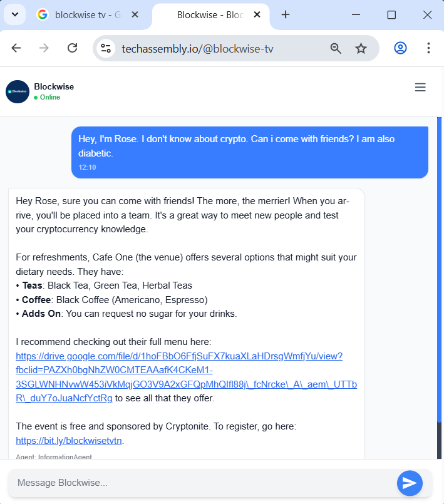
Task: Click the browser forward arrow
Action: (43, 48)
